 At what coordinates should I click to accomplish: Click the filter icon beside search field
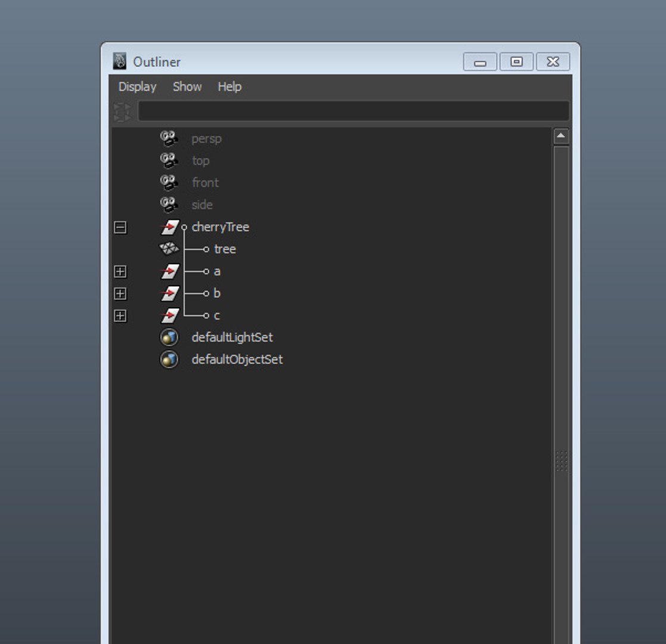(122, 112)
